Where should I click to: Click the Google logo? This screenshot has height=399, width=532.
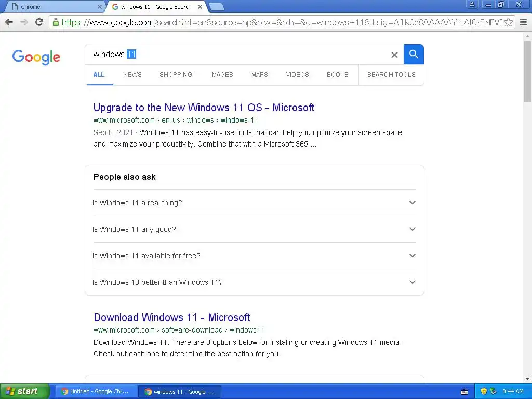click(x=36, y=57)
